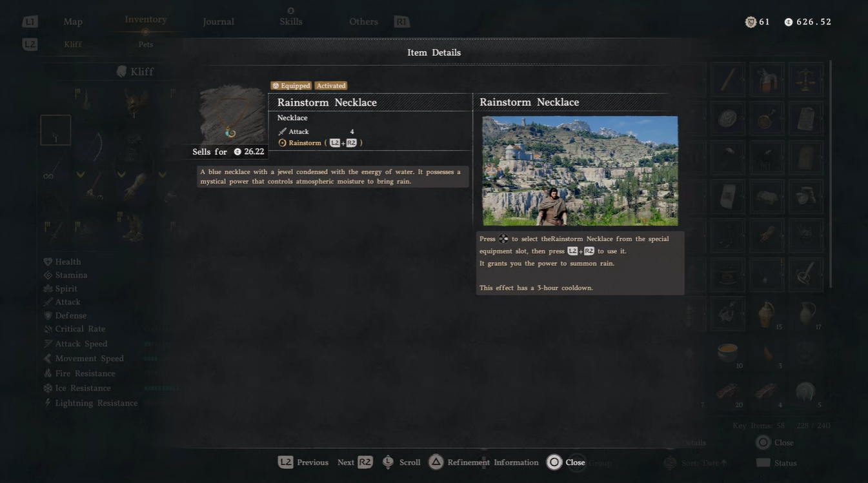
Task: Select the toy horse inventory item
Action: (767, 79)
